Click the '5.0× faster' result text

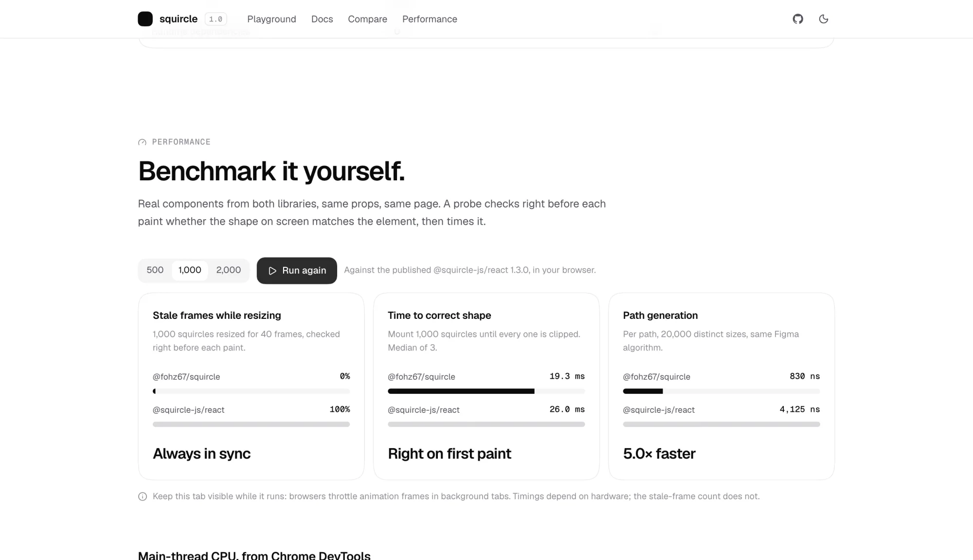pyautogui.click(x=659, y=454)
